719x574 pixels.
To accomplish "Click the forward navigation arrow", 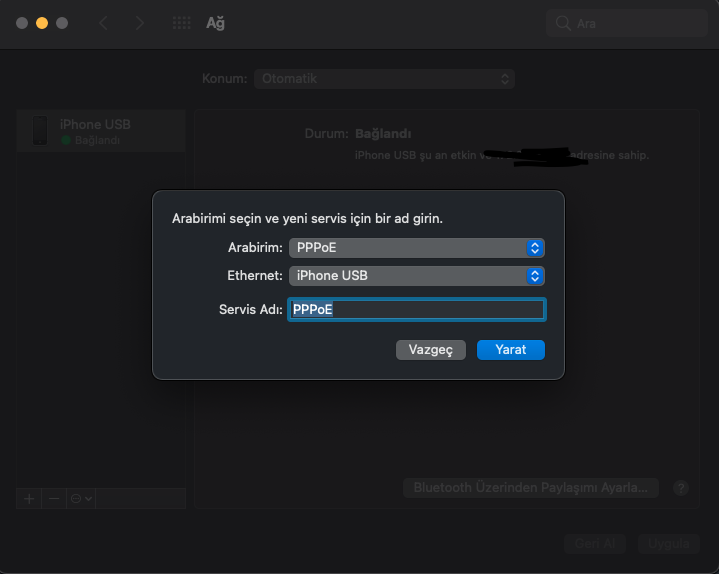I will pos(139,23).
